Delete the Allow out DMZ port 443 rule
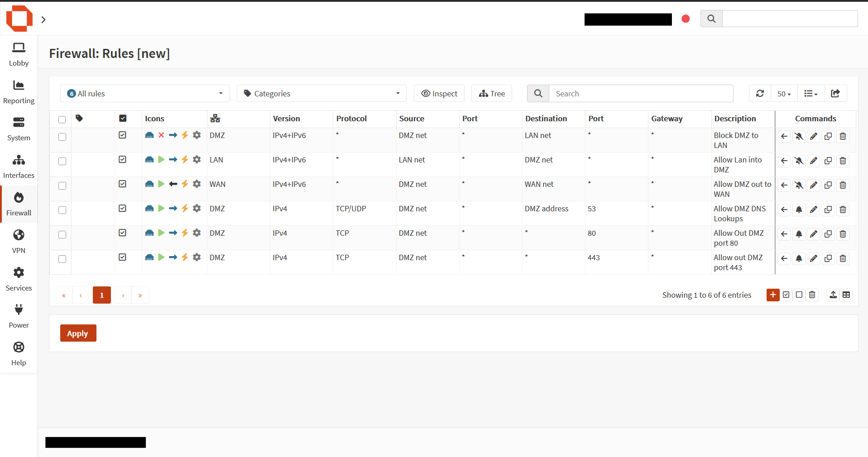The height and width of the screenshot is (457, 868). pyautogui.click(x=843, y=259)
